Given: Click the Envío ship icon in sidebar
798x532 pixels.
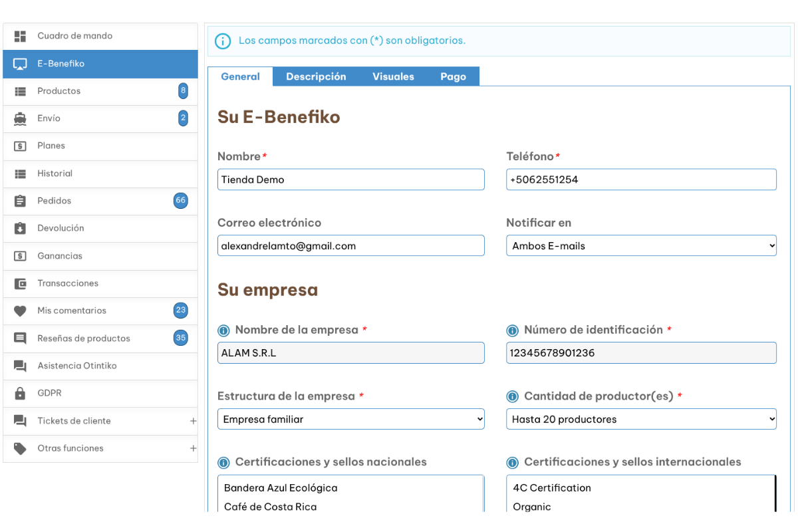Looking at the screenshot, I should point(20,118).
